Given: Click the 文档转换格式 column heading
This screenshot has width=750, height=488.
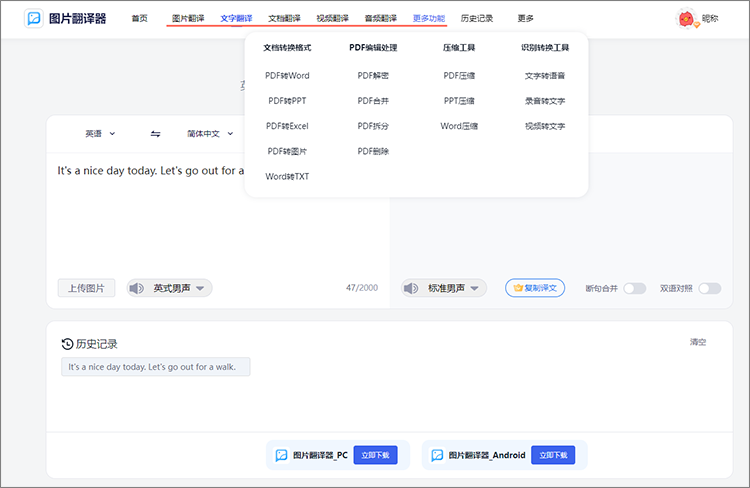Looking at the screenshot, I should [287, 48].
